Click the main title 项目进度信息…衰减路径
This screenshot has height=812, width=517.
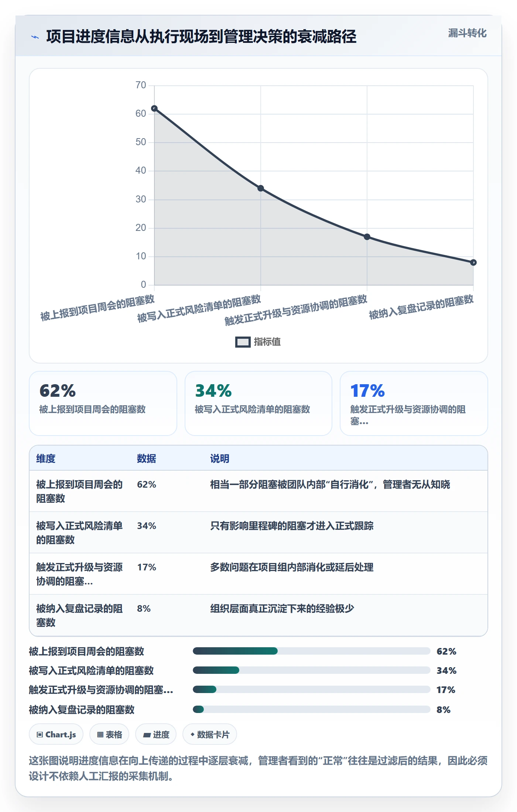tap(201, 37)
